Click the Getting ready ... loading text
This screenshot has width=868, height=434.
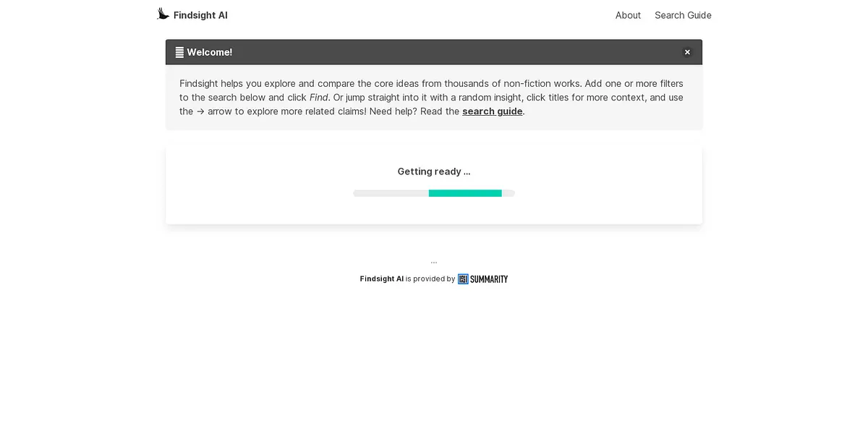pyautogui.click(x=434, y=171)
